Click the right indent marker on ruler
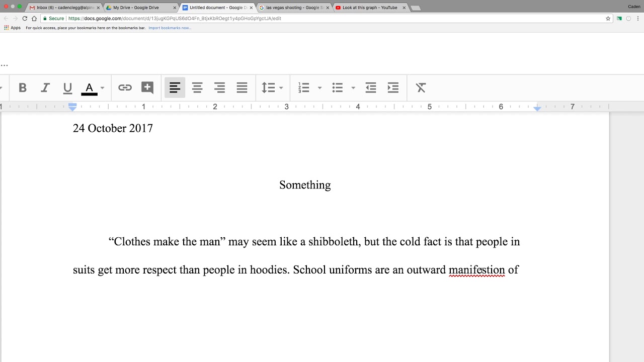Image resolution: width=644 pixels, height=362 pixels. [537, 108]
